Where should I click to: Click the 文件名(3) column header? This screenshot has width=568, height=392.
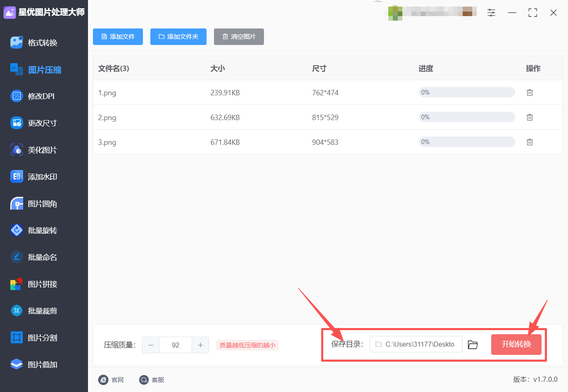pyautogui.click(x=114, y=68)
